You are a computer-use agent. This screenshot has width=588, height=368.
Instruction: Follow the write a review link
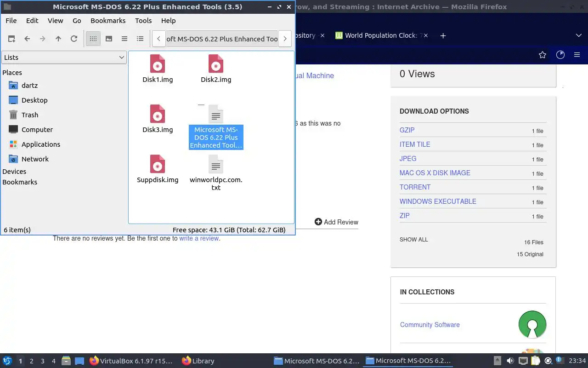[199, 238]
